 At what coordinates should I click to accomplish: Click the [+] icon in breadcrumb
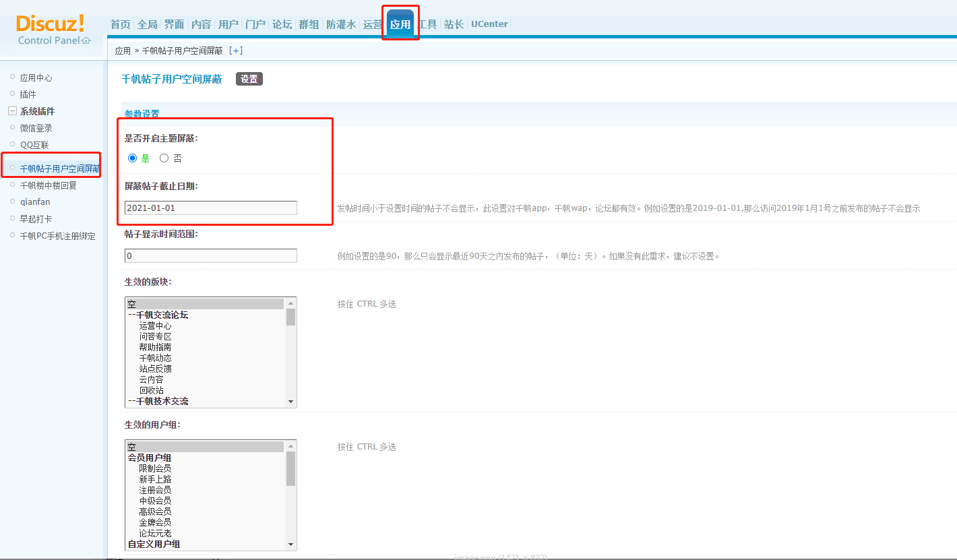(x=236, y=51)
